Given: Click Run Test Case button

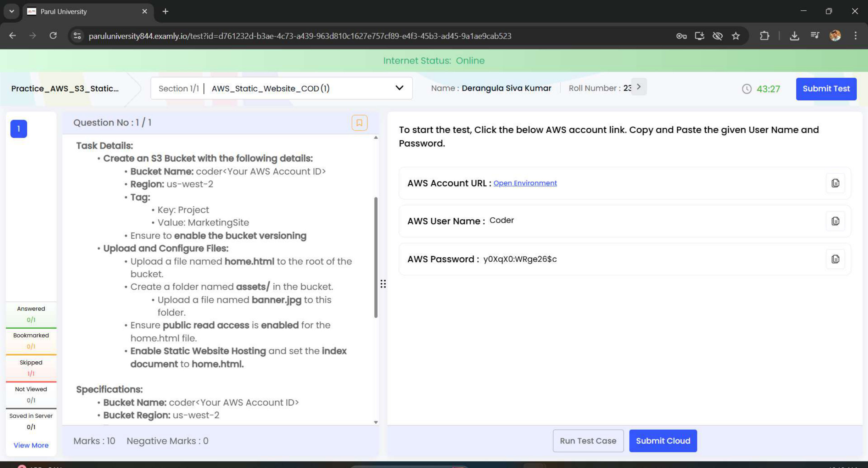Looking at the screenshot, I should tap(588, 441).
